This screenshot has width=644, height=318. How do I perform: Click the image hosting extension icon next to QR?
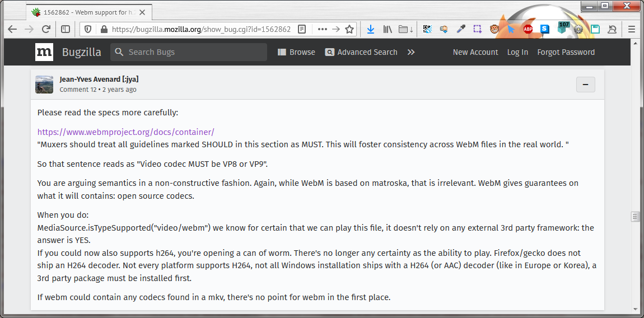(444, 29)
